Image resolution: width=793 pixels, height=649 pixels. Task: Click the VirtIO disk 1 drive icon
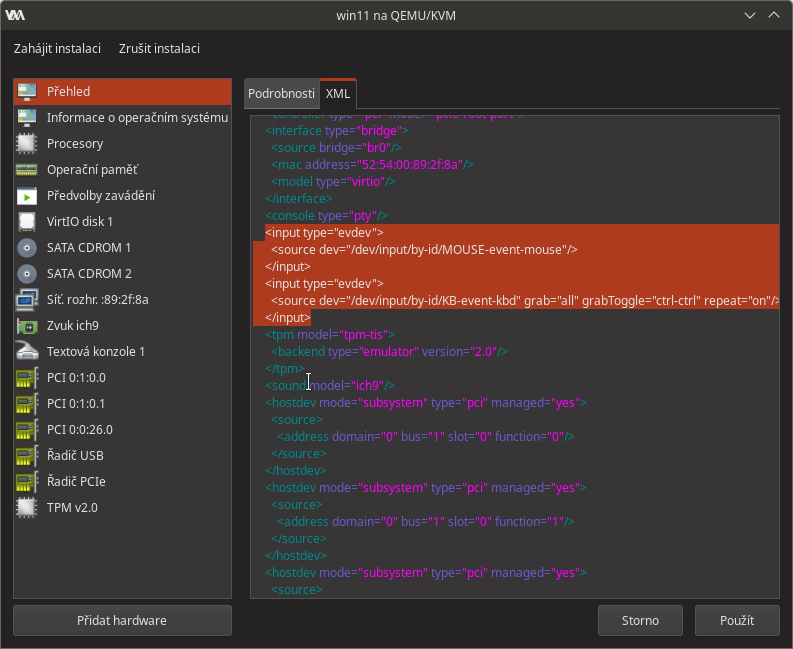click(27, 222)
